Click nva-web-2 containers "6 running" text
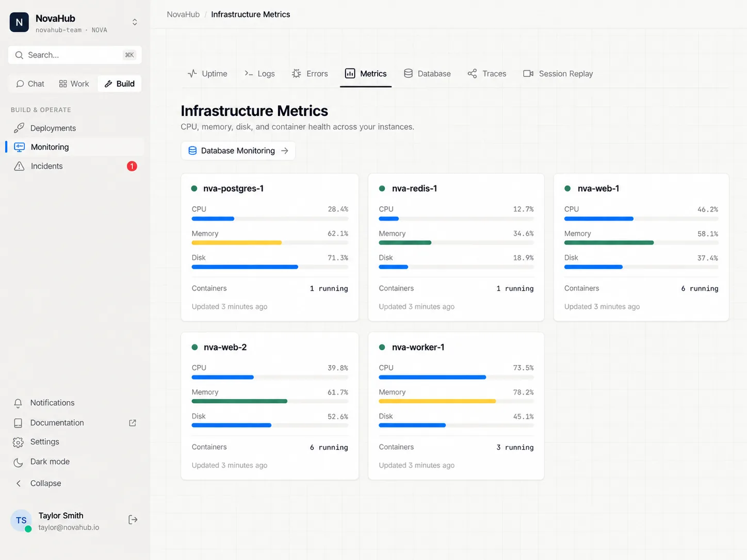This screenshot has height=560, width=747. [329, 448]
